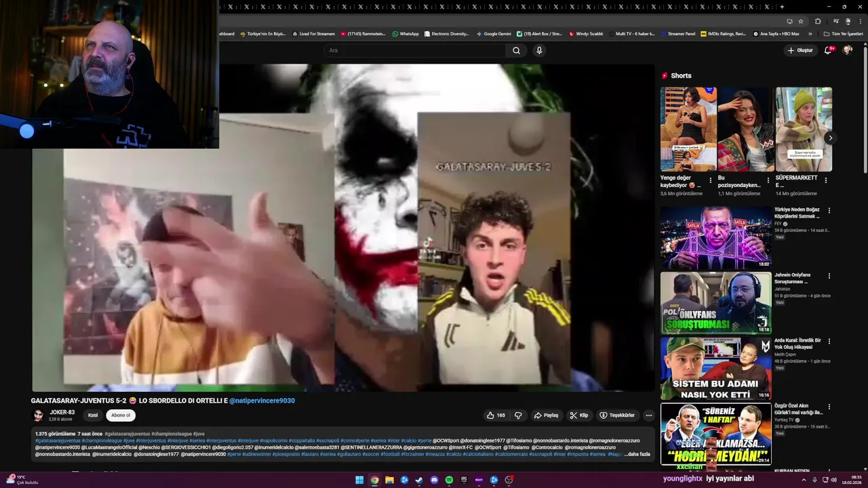The height and width of the screenshot is (488, 868).
Task: Open the video more actions menu
Action: coord(649,415)
